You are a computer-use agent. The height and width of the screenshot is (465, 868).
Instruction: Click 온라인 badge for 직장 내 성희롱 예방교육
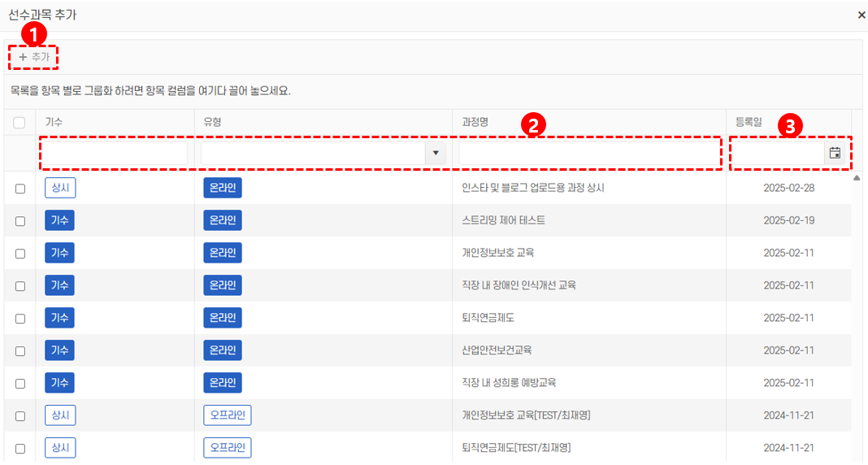pyautogui.click(x=223, y=383)
